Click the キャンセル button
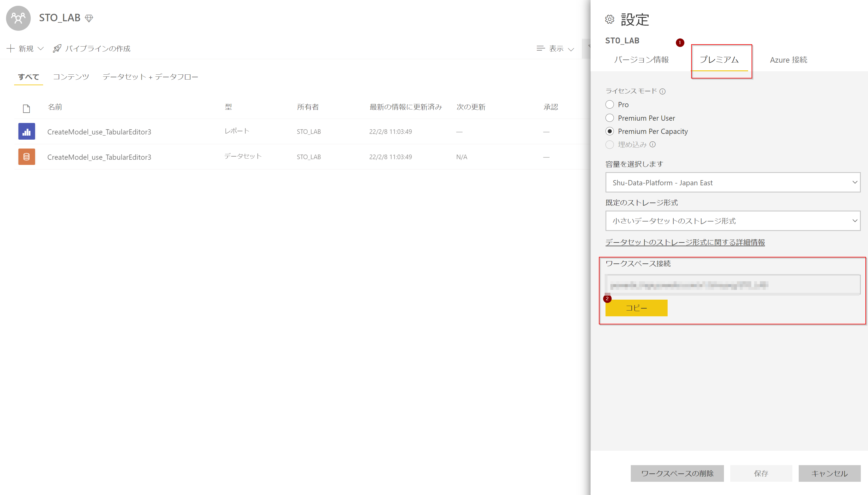The width and height of the screenshot is (868, 495). [829, 473]
